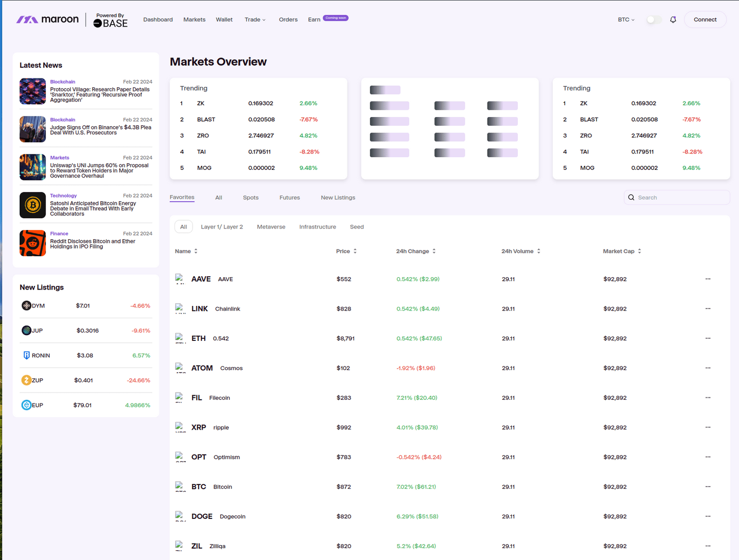Viewport: 739px width, 560px height.
Task: Toggle the theme switch in header
Action: pos(654,20)
